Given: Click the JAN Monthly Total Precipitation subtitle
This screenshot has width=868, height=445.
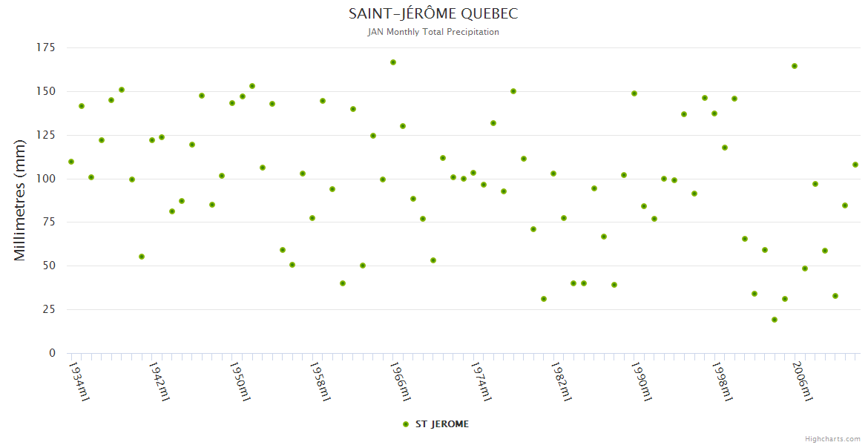Looking at the screenshot, I should coord(433,32).
